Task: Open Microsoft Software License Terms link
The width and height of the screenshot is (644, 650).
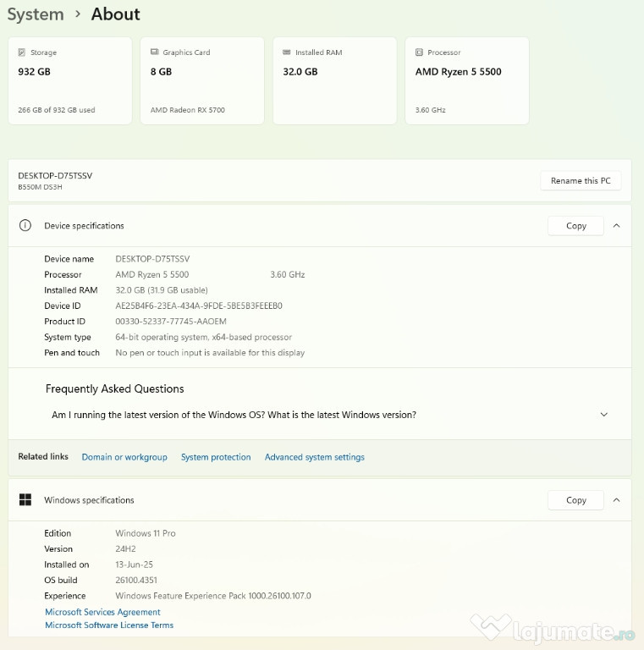Action: (x=109, y=625)
